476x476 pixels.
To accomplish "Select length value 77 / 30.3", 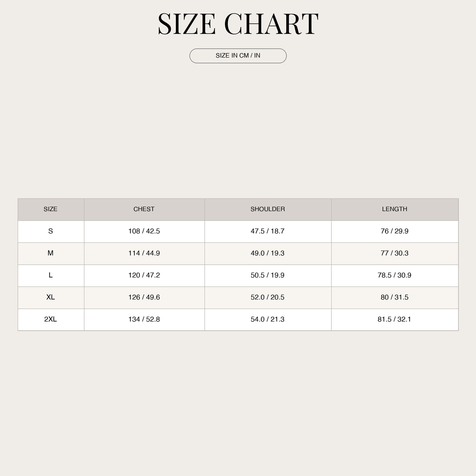I will 394,253.
